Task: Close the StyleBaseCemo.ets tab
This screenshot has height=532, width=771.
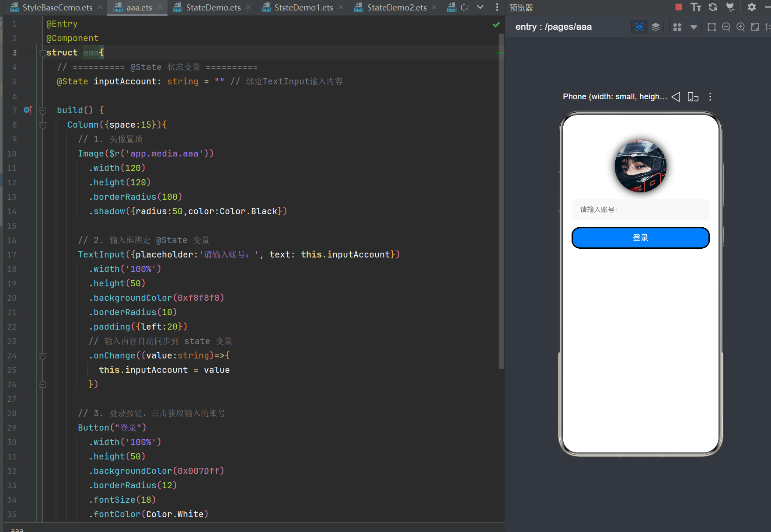Action: [x=100, y=7]
